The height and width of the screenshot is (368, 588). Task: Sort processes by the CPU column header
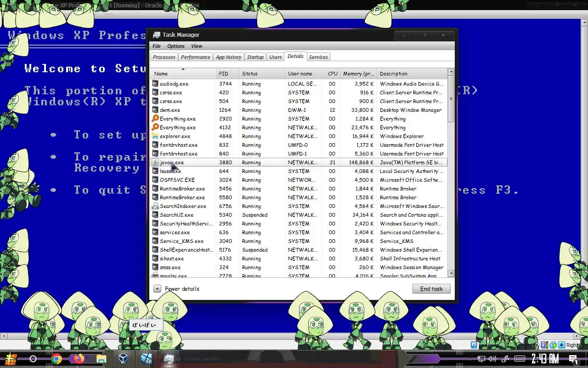click(331, 74)
